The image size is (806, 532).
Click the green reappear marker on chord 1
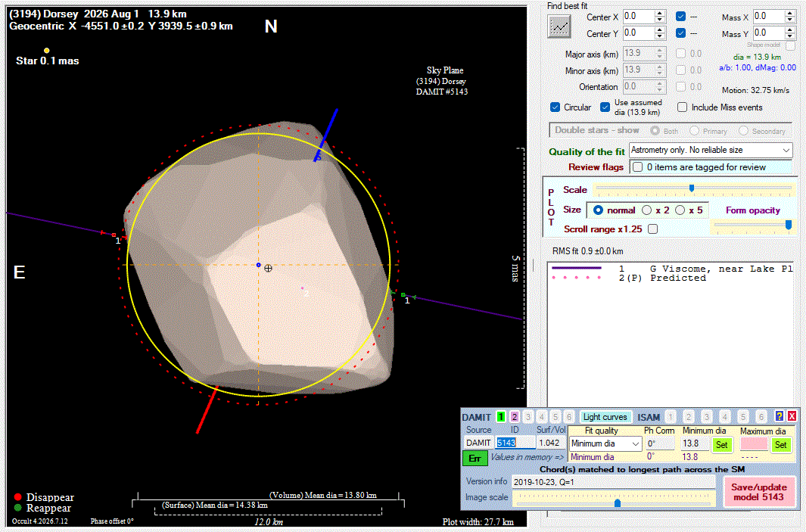pos(403,294)
